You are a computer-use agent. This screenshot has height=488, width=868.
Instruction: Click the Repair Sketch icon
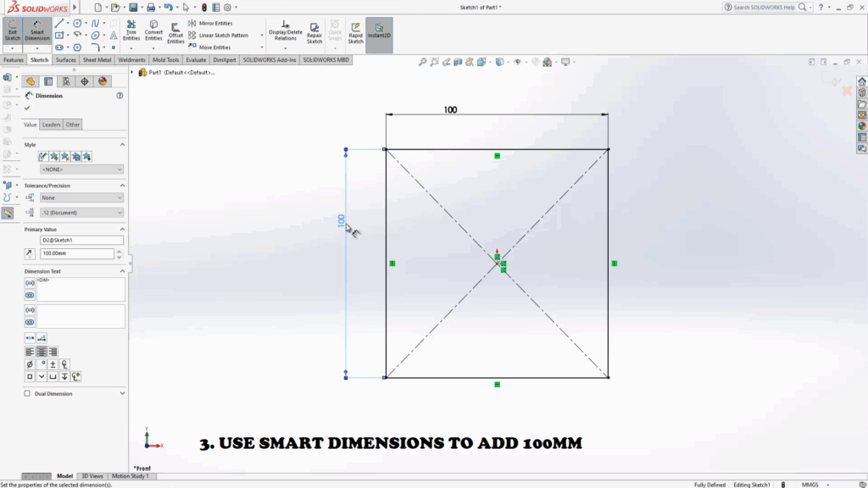coord(314,32)
